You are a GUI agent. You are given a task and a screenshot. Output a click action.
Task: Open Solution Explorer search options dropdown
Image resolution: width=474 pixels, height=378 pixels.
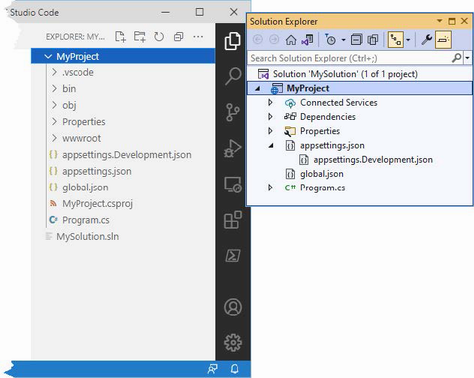[x=468, y=58]
